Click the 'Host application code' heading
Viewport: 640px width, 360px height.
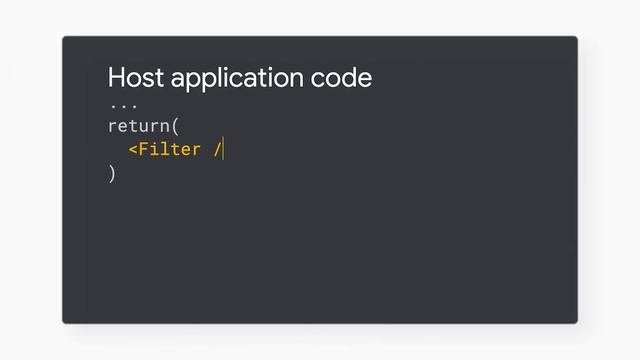tap(240, 78)
